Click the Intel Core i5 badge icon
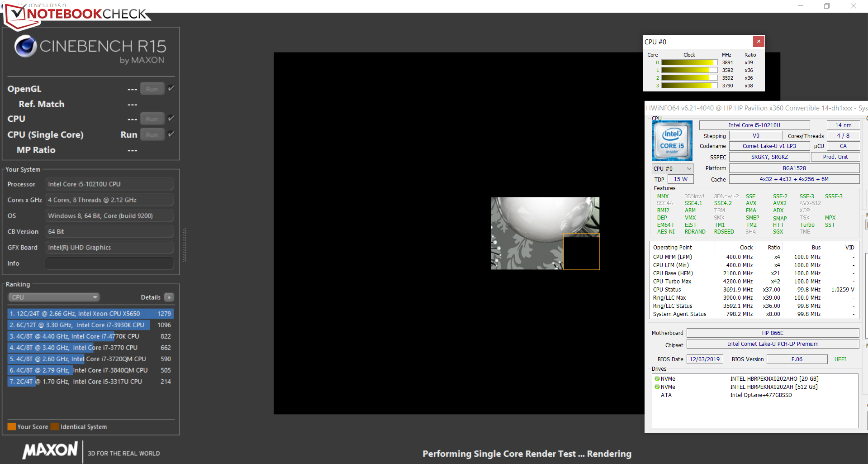Image resolution: width=868 pixels, height=464 pixels. (672, 141)
